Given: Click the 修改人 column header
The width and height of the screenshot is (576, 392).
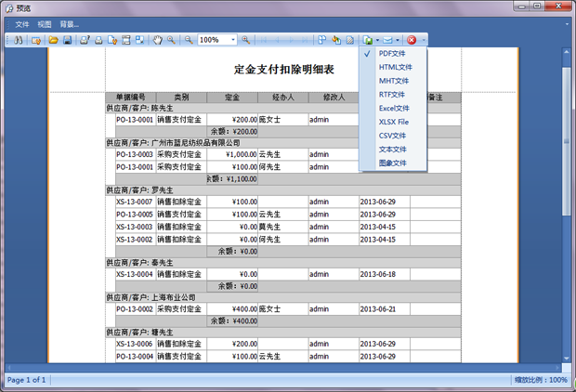Looking at the screenshot, I should 334,98.
